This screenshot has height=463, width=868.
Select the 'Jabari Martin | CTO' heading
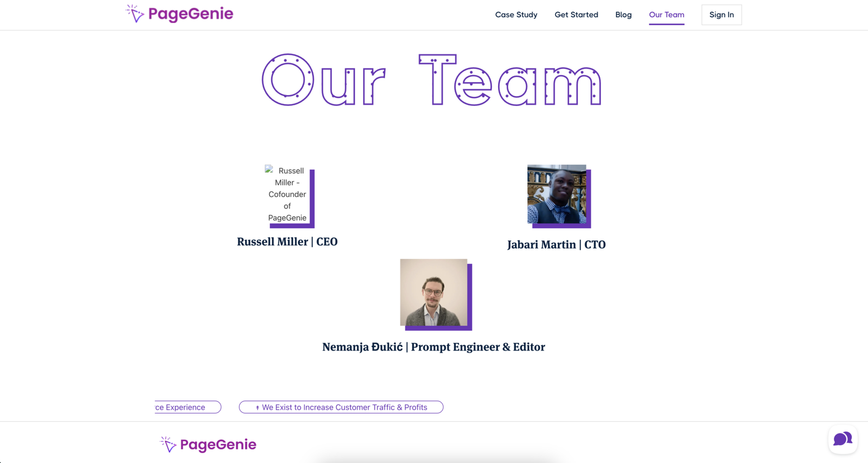(556, 244)
